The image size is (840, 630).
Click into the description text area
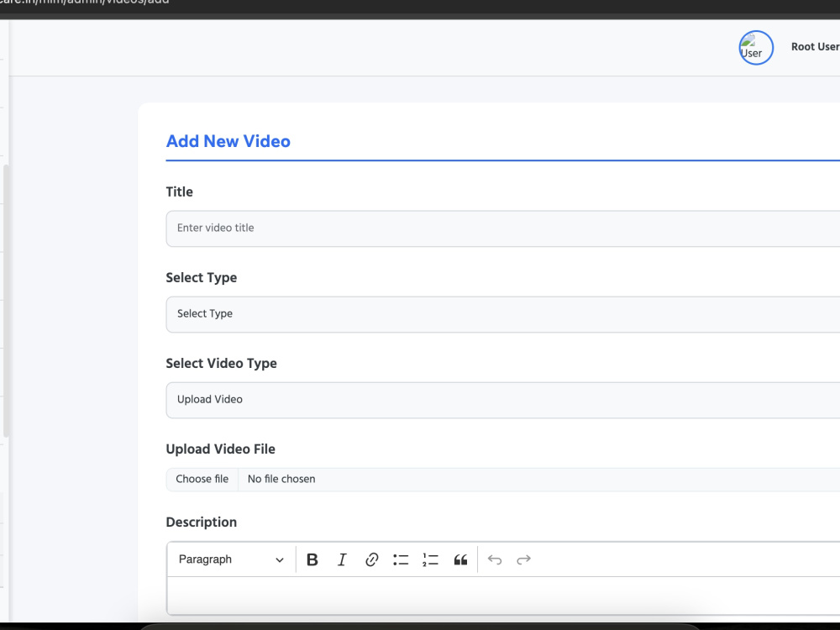502,596
